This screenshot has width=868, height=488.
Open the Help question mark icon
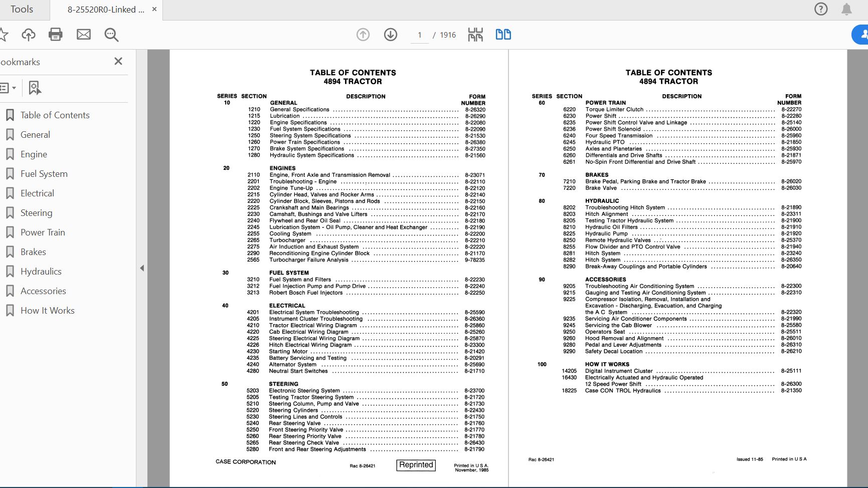[821, 9]
